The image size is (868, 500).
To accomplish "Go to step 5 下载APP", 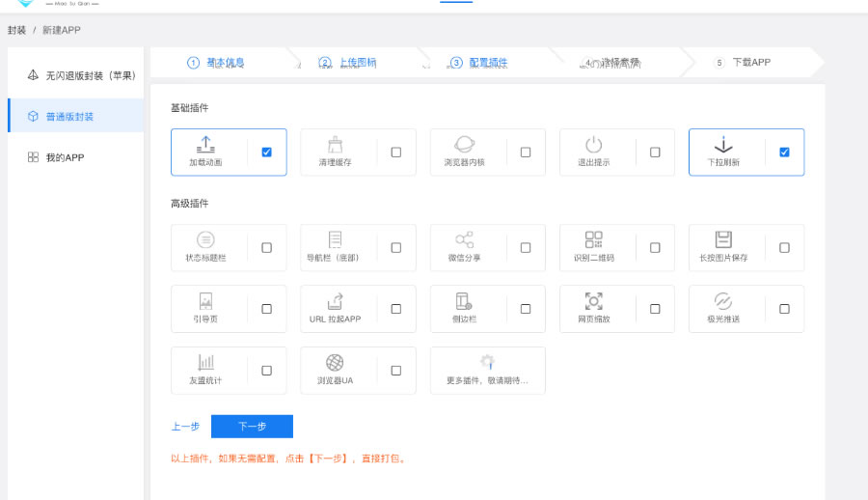I will pyautogui.click(x=743, y=62).
